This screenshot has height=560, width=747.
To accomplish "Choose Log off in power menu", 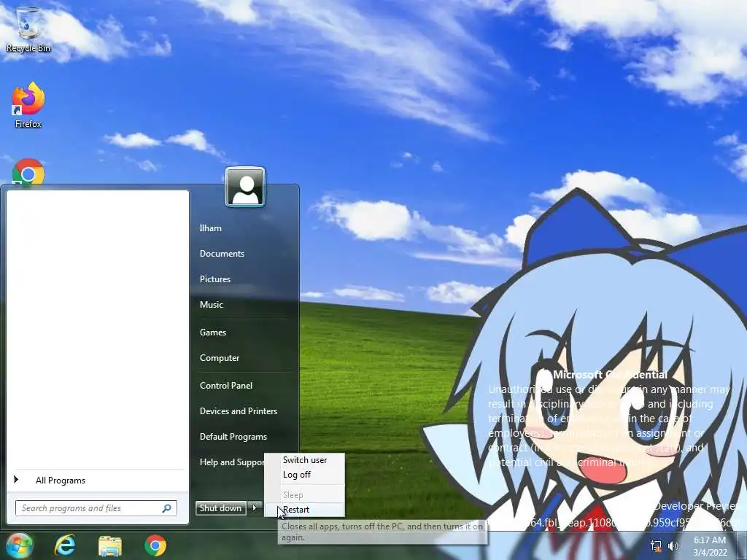I will pyautogui.click(x=305, y=475).
